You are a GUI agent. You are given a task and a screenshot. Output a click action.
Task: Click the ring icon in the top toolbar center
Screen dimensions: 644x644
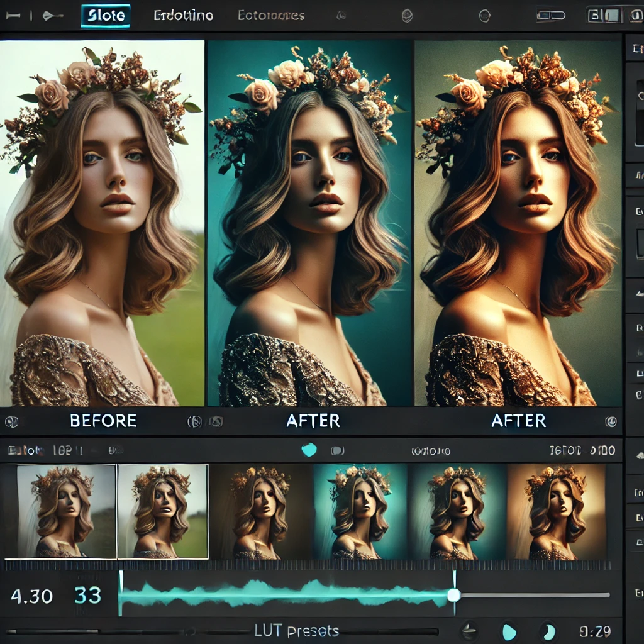(x=484, y=16)
